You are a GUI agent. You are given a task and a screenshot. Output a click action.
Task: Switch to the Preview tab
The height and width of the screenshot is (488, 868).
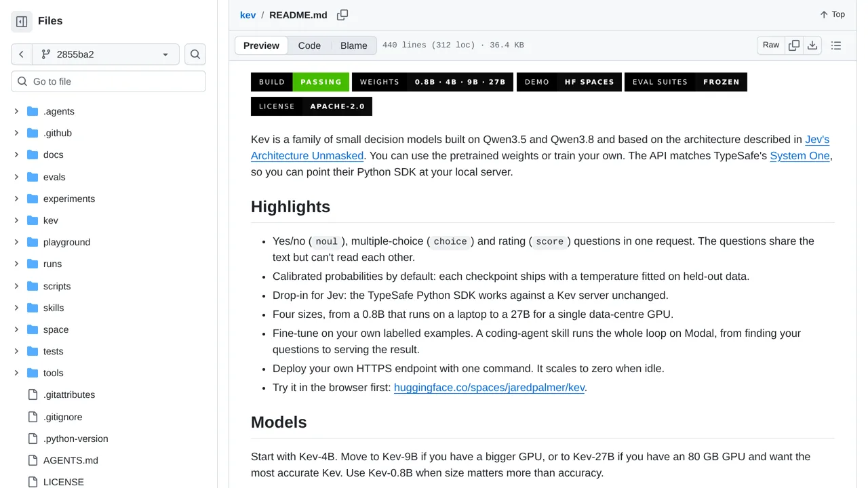tap(261, 45)
